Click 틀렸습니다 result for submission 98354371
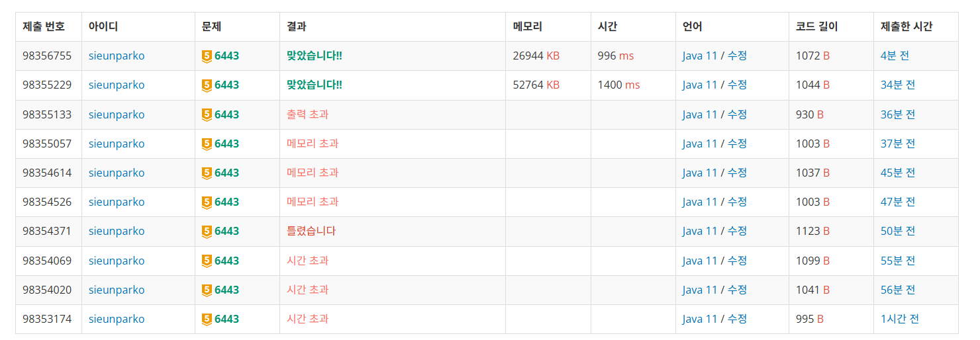This screenshot has width=980, height=340. tap(311, 232)
